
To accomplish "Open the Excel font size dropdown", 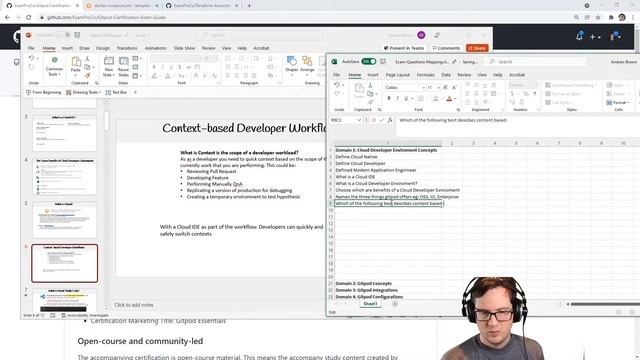I will (x=438, y=87).
